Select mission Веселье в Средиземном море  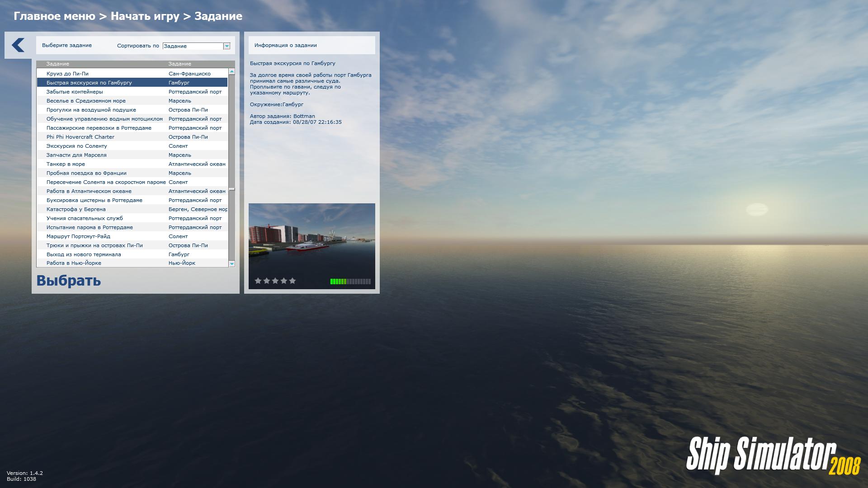click(x=132, y=101)
